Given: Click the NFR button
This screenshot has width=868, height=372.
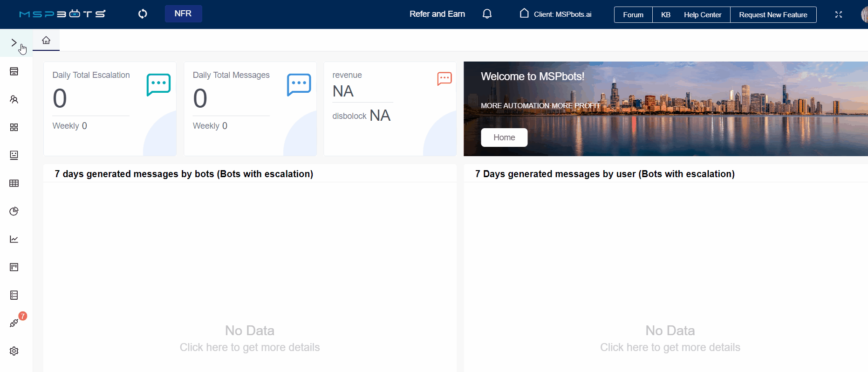Looking at the screenshot, I should click(x=183, y=14).
